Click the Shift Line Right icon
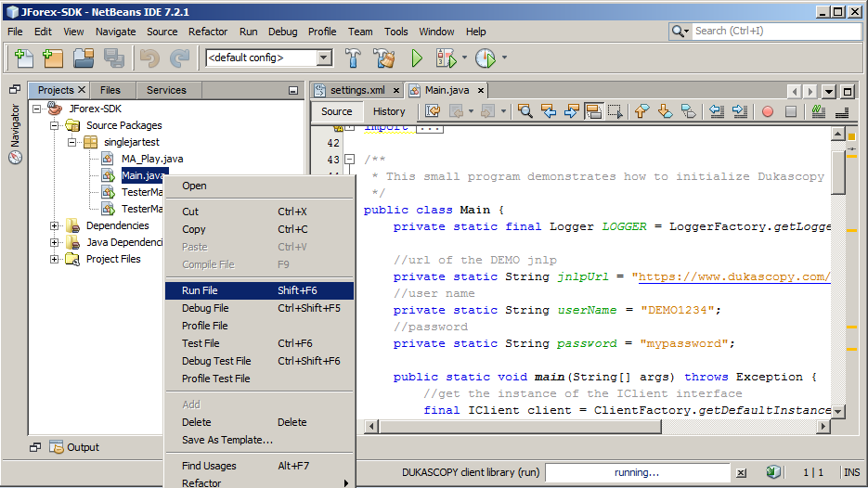Image resolution: width=868 pixels, height=488 pixels. [740, 111]
